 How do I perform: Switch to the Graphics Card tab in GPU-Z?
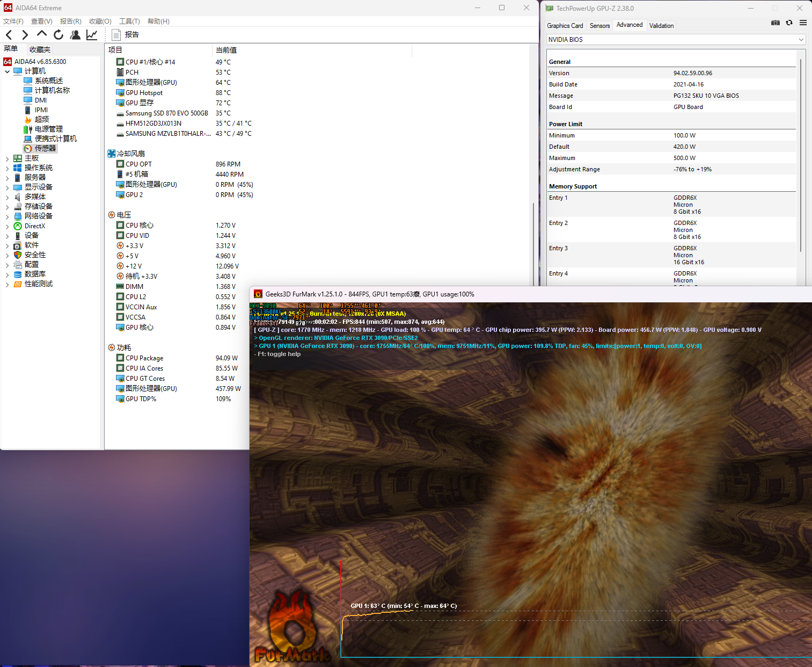[565, 26]
